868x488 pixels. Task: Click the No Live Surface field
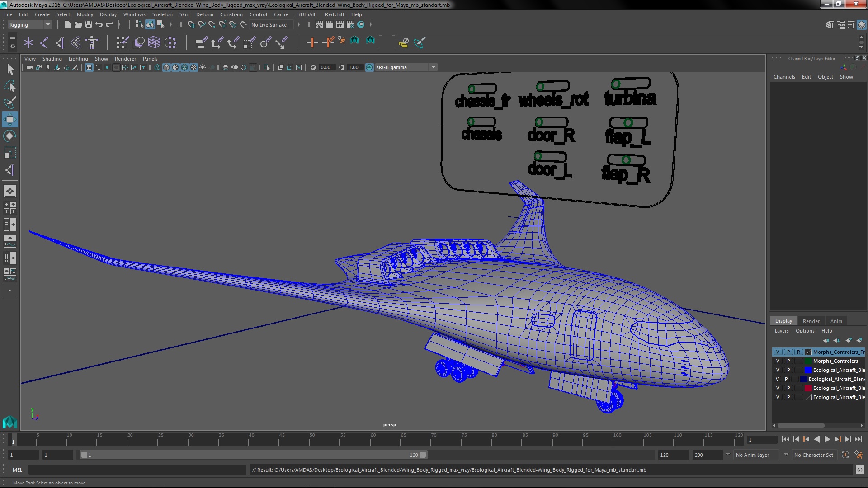(x=270, y=25)
